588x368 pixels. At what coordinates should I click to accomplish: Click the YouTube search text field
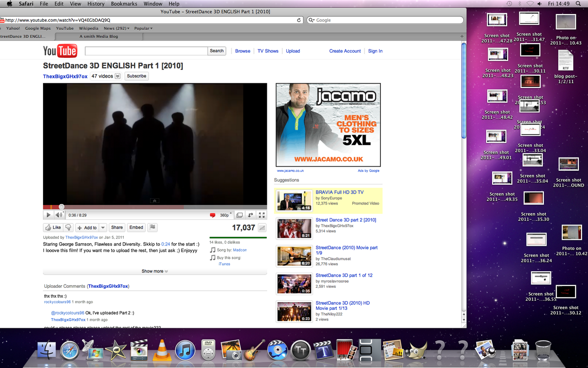pyautogui.click(x=146, y=51)
